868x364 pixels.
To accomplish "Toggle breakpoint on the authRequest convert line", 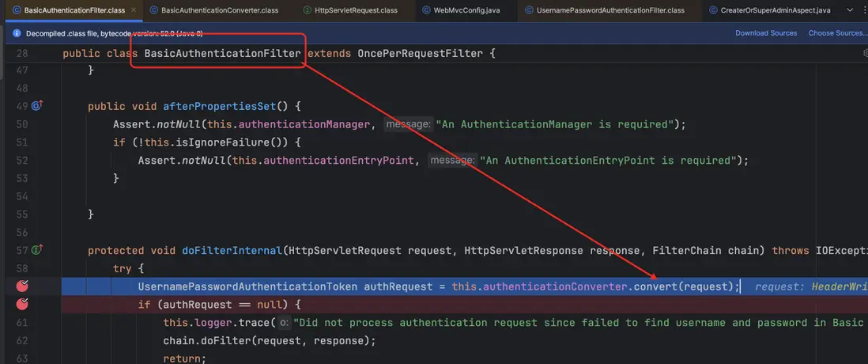I will point(23,286).
